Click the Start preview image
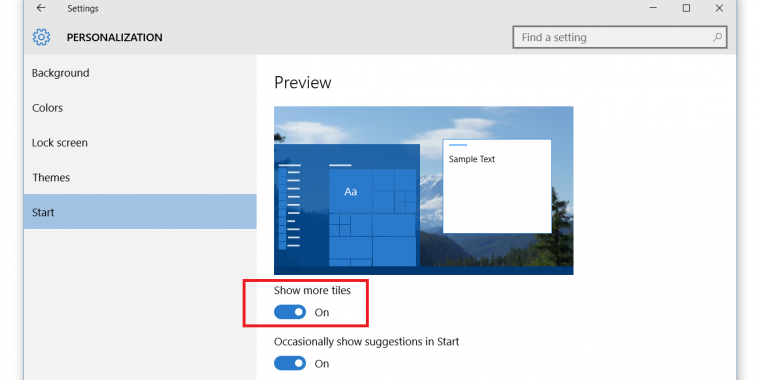This screenshot has height=380, width=760. pyautogui.click(x=424, y=190)
